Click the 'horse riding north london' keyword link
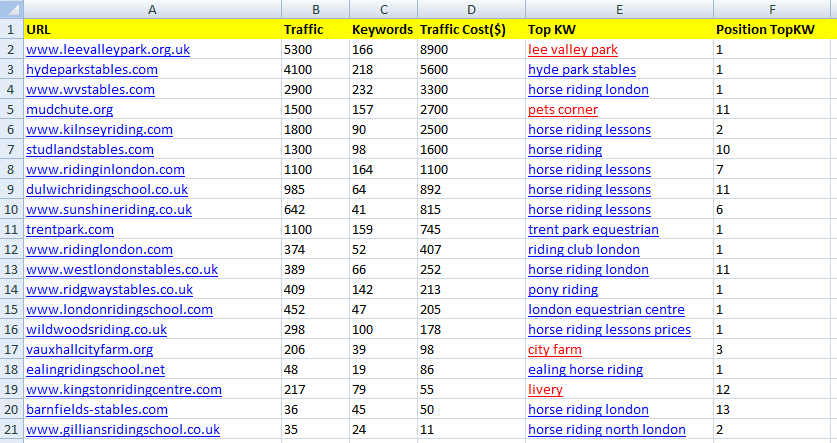This screenshot has height=443, width=837. pos(607,430)
